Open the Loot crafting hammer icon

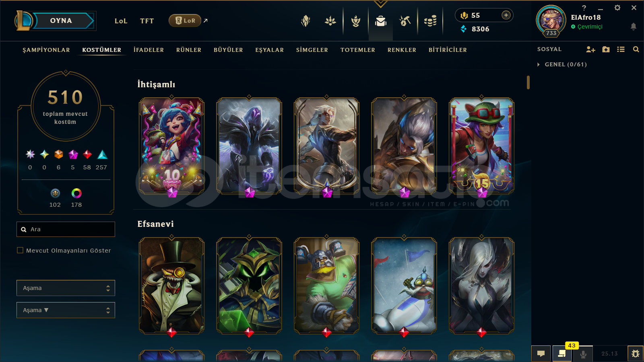click(405, 21)
